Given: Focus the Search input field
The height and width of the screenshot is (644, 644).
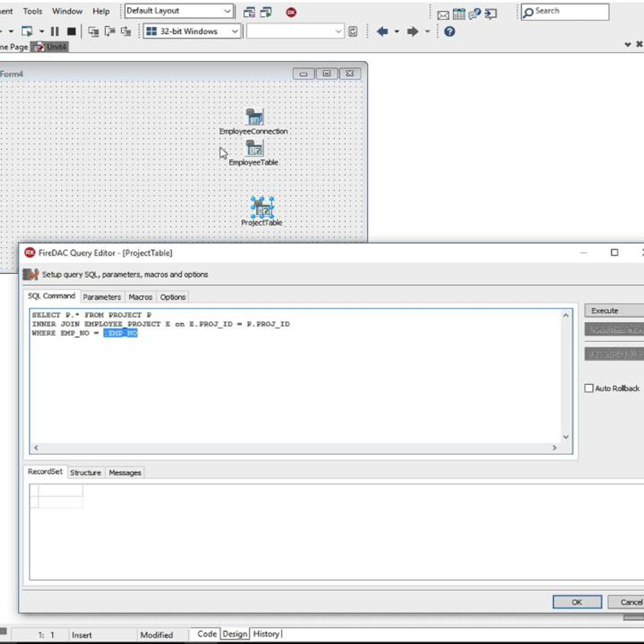Looking at the screenshot, I should point(565,12).
